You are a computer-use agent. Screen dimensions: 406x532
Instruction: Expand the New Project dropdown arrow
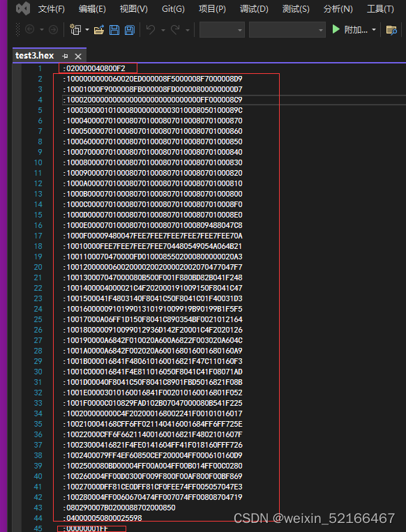pyautogui.click(x=87, y=30)
